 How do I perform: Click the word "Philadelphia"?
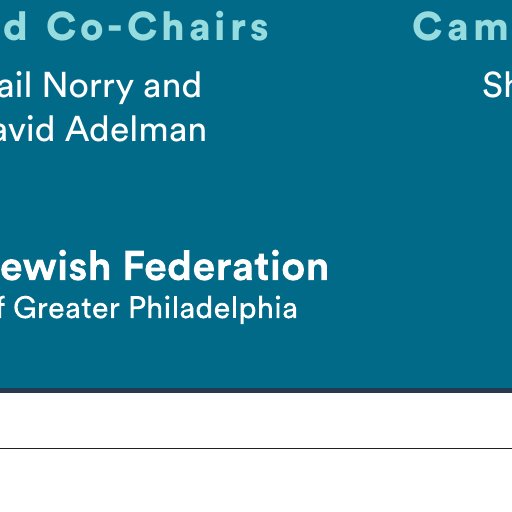pyautogui.click(x=213, y=309)
